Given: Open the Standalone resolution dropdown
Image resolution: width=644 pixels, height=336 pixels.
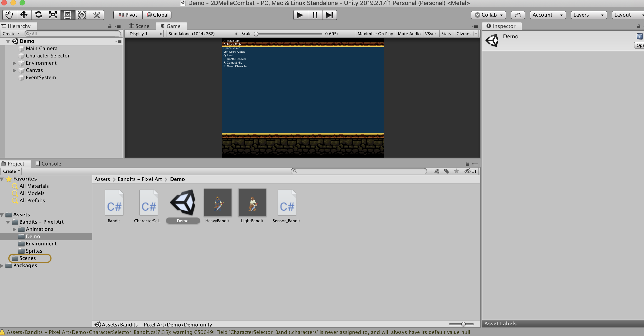Looking at the screenshot, I should coord(202,34).
